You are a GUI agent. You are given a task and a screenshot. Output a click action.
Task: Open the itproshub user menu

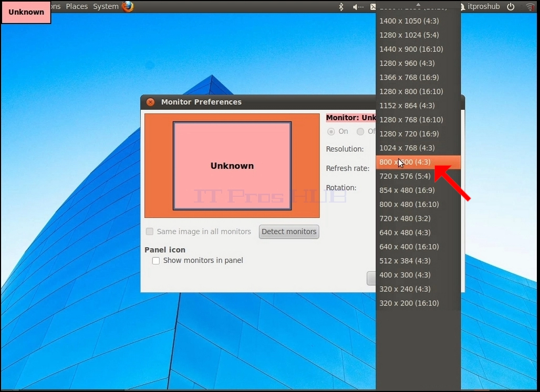tap(480, 6)
